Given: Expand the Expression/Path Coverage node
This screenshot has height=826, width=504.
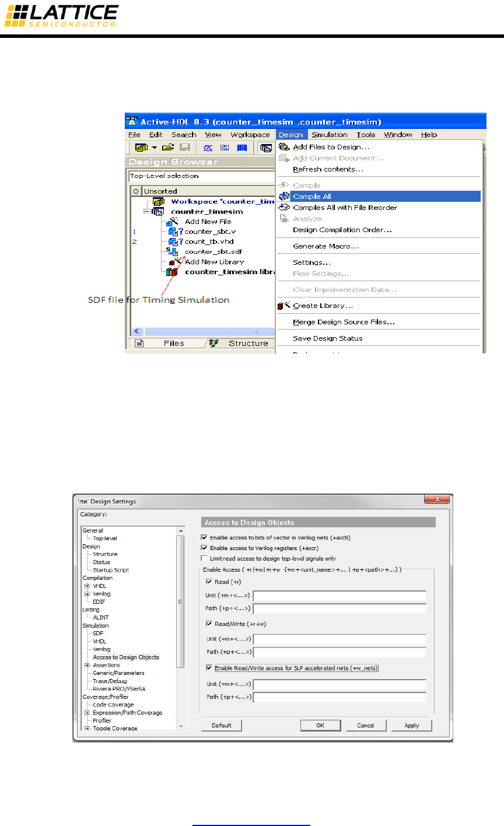Looking at the screenshot, I should (87, 713).
